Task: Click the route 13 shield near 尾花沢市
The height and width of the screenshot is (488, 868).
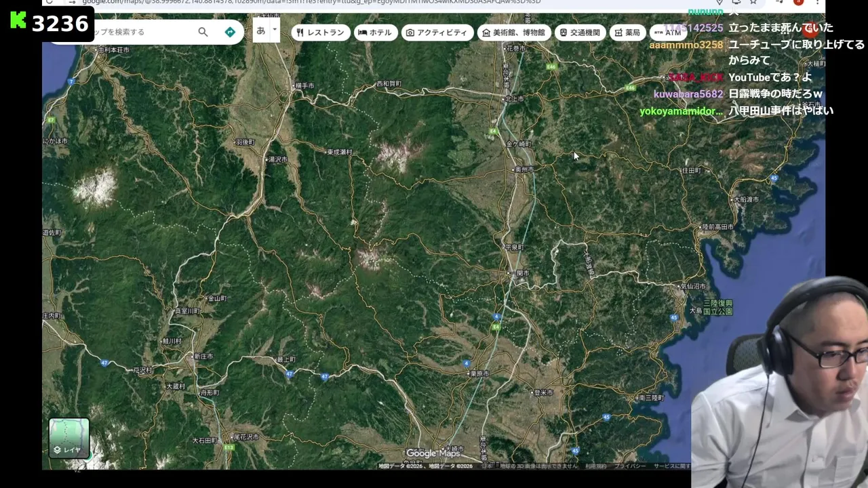Action: 229,447
